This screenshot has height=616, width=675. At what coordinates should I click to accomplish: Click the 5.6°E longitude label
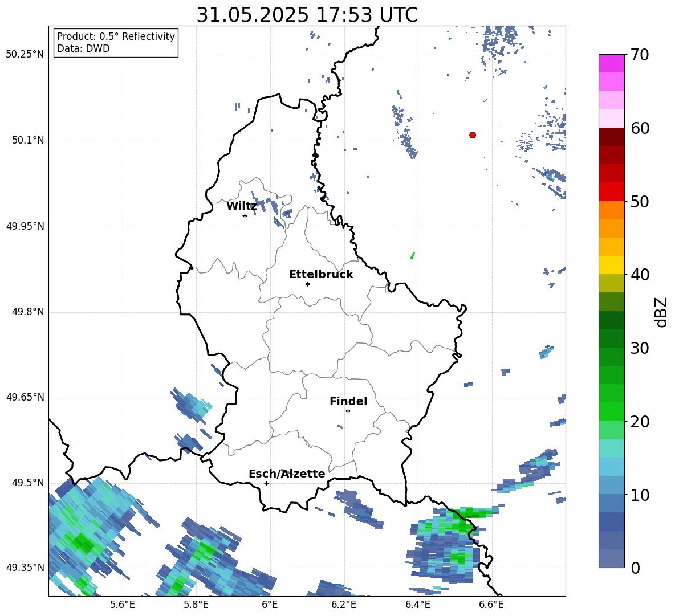tap(123, 605)
